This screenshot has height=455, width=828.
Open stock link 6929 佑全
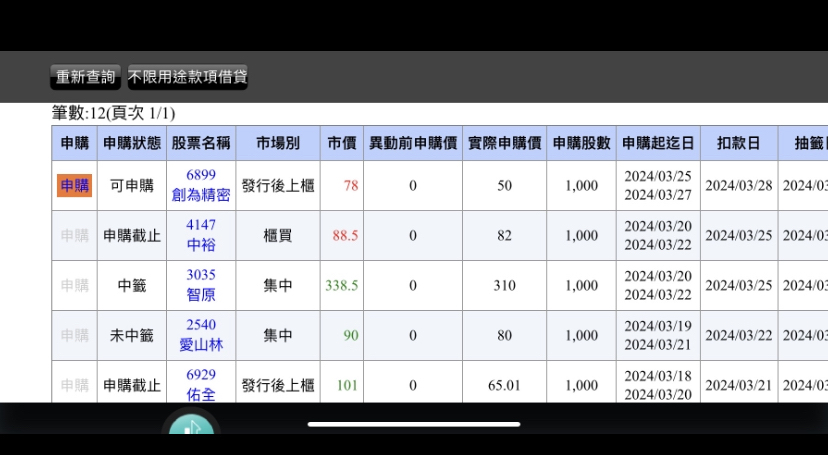tap(201, 384)
